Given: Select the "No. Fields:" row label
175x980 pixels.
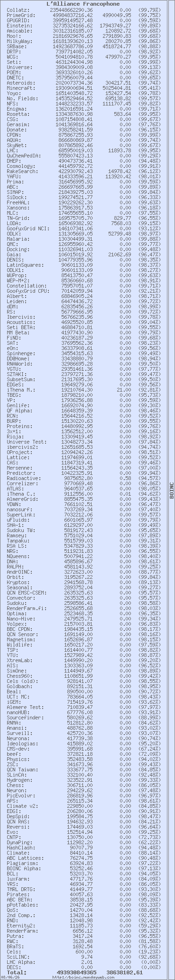Looking at the screenshot, I should point(23,98).
